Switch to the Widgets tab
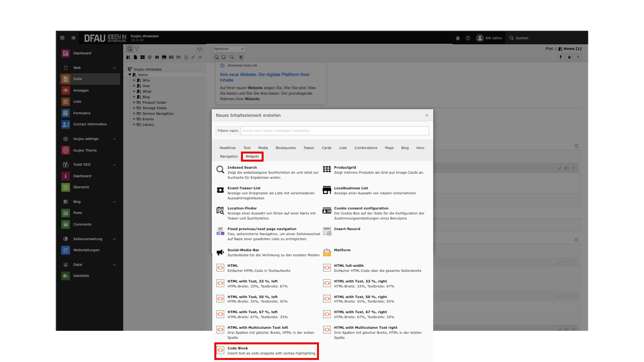Screen dimensions: 644x362 [252, 157]
